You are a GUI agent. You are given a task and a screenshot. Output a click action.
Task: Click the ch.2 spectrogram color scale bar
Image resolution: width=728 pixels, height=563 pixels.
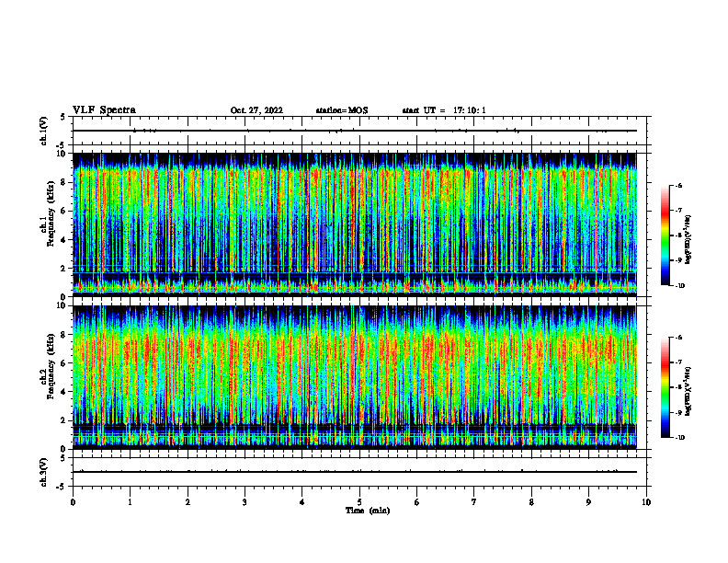(x=665, y=387)
